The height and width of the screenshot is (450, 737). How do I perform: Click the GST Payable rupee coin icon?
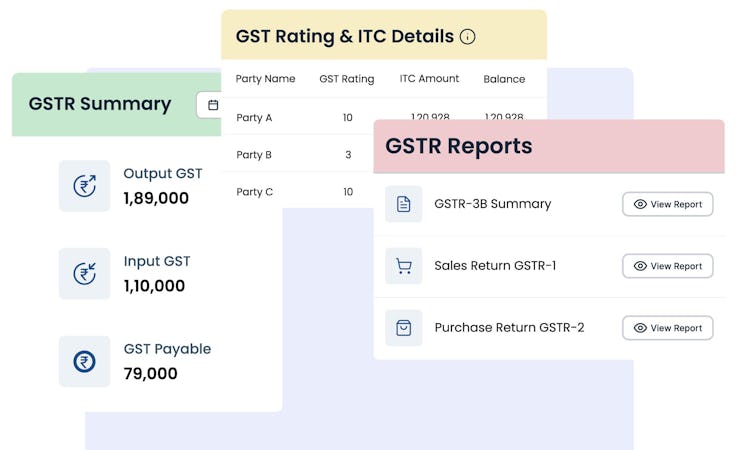[84, 361]
